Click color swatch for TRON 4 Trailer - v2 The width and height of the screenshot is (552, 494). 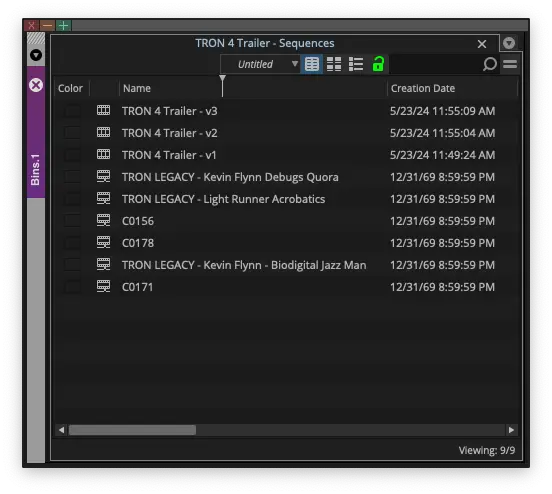[72, 133]
